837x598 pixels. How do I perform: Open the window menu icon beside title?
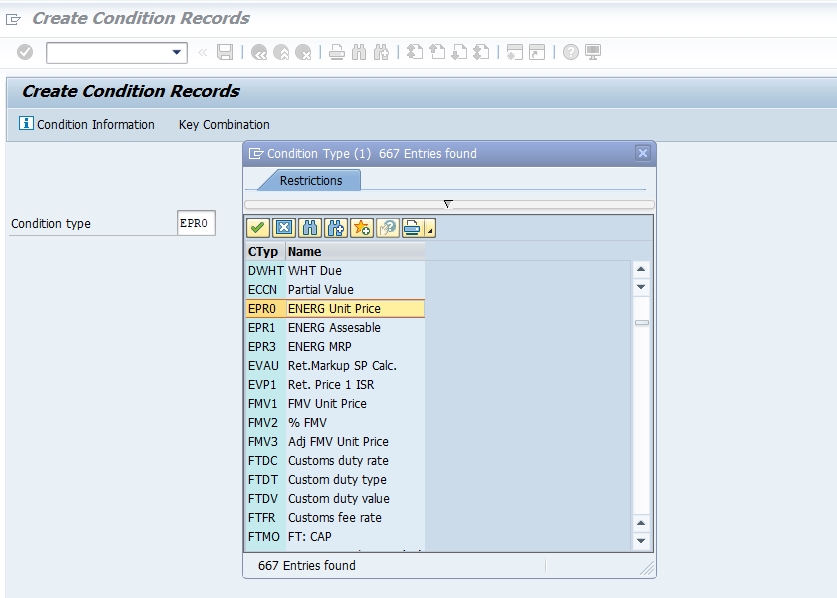(13, 20)
